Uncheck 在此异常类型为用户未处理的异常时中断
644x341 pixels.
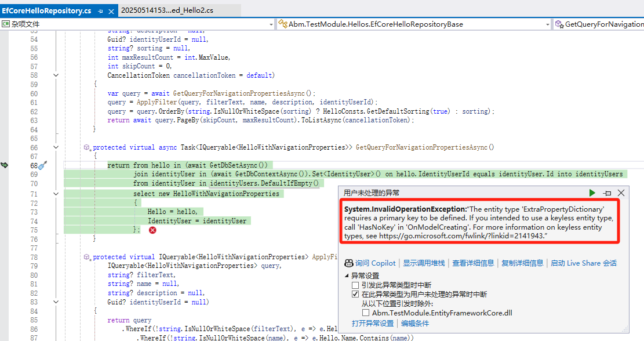click(355, 294)
